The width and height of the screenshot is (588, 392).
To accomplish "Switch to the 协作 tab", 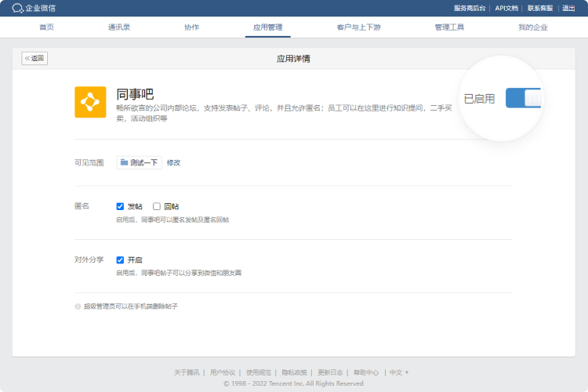I will click(x=191, y=27).
